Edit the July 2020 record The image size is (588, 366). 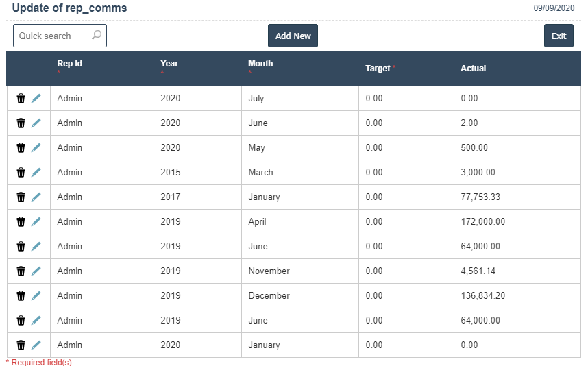(36, 99)
